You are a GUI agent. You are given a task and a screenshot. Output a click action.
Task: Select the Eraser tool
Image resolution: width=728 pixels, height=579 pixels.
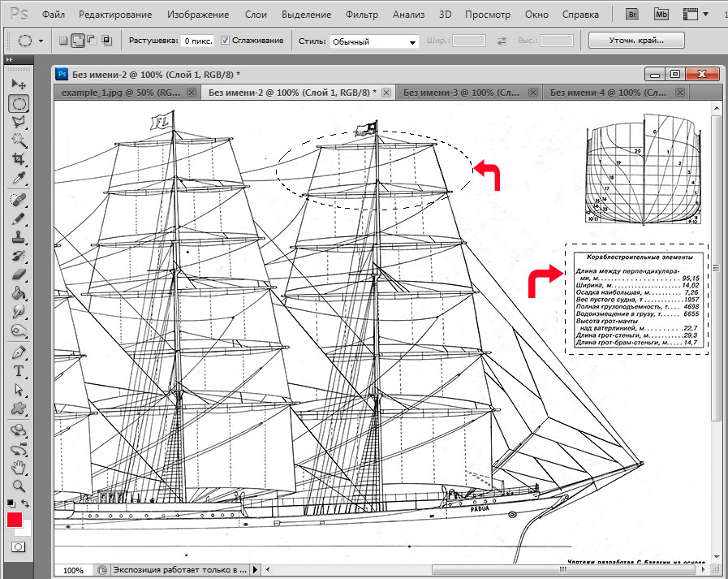coord(18,275)
